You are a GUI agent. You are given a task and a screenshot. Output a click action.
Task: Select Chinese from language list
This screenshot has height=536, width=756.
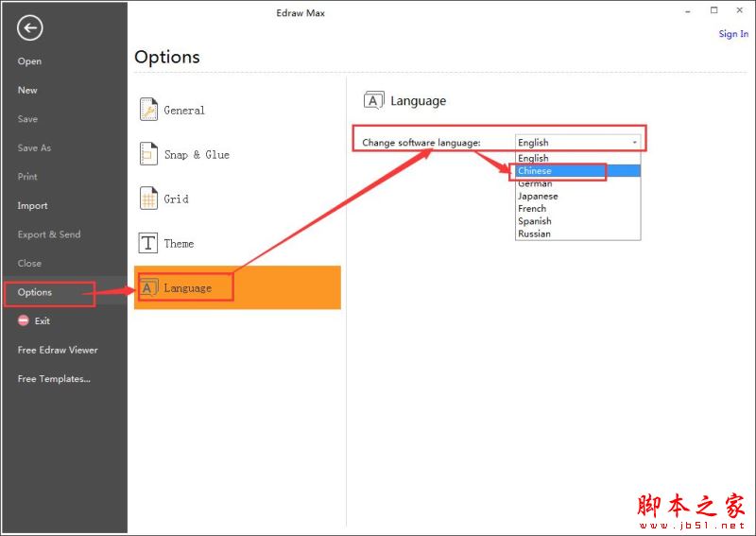577,170
